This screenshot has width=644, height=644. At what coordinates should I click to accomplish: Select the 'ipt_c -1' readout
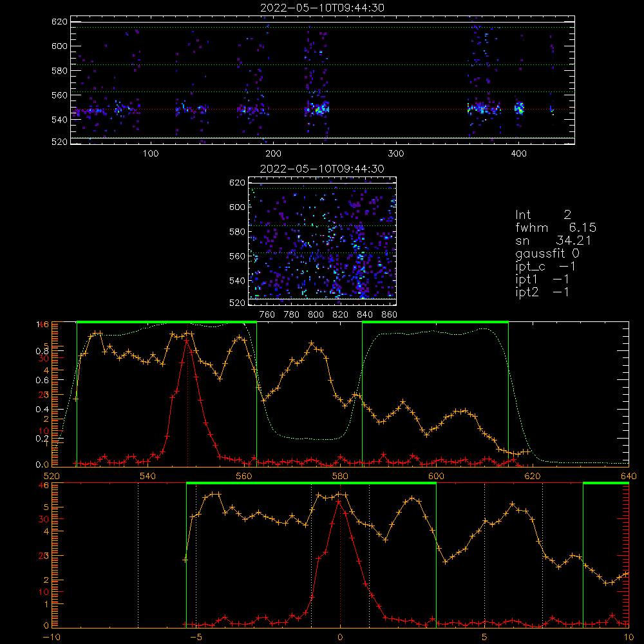point(545,267)
